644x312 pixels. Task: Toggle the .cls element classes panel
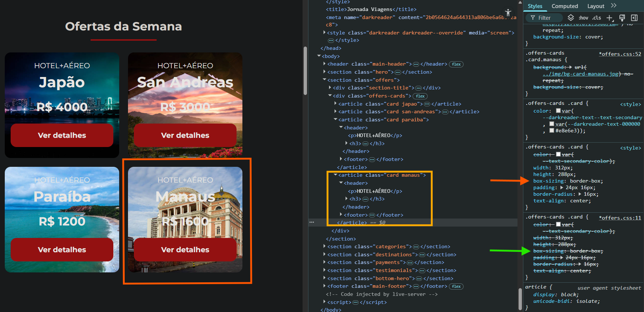point(597,18)
